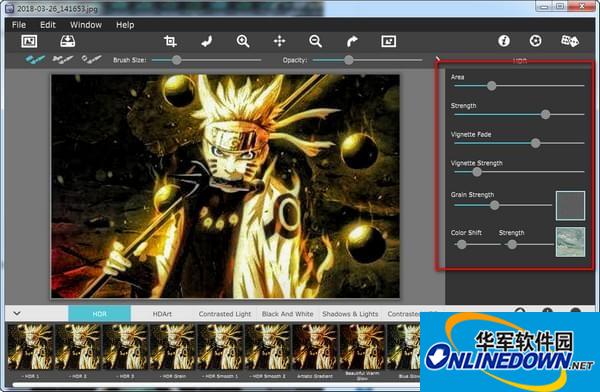This screenshot has height=392, width=600.
Task: Switch to the HDArt preset tab
Action: point(162,314)
